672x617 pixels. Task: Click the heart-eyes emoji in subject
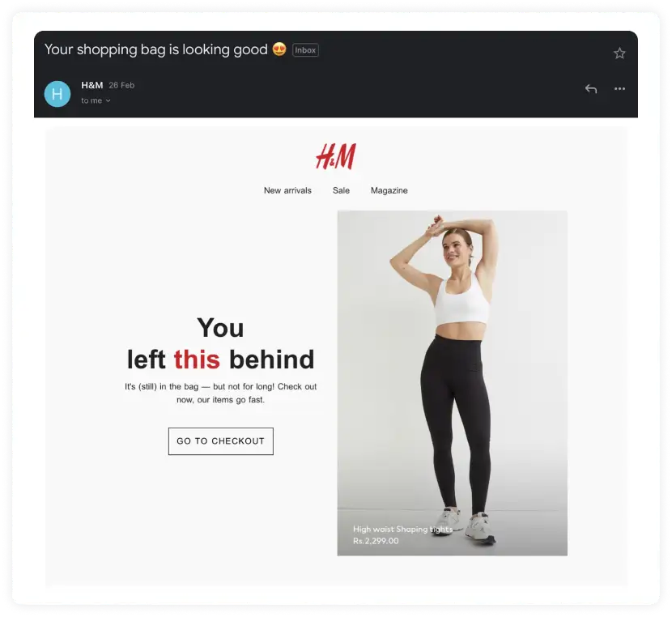click(279, 49)
